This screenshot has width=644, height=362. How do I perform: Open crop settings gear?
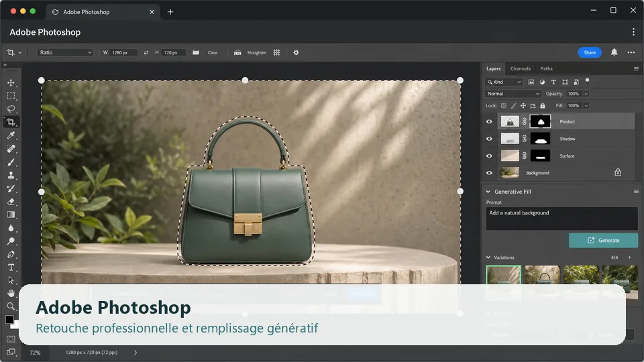tap(296, 52)
